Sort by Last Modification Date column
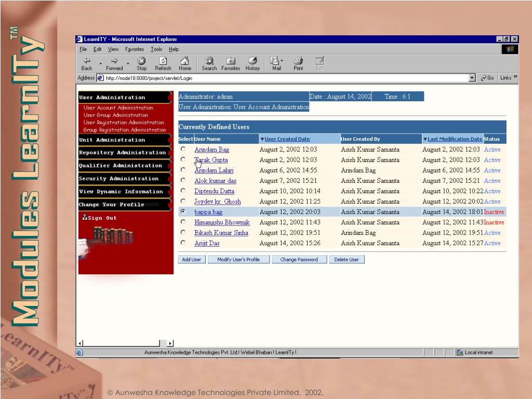 pos(455,139)
